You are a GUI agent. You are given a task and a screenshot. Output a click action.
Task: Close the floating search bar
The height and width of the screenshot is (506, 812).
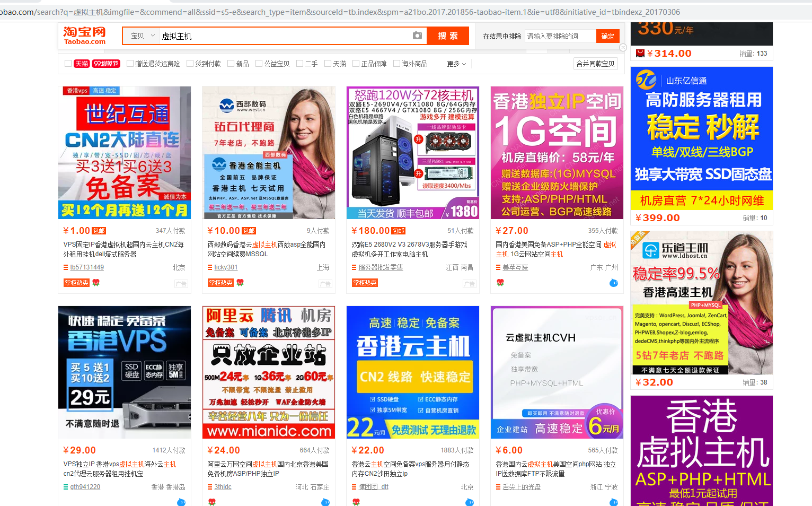tap(623, 48)
